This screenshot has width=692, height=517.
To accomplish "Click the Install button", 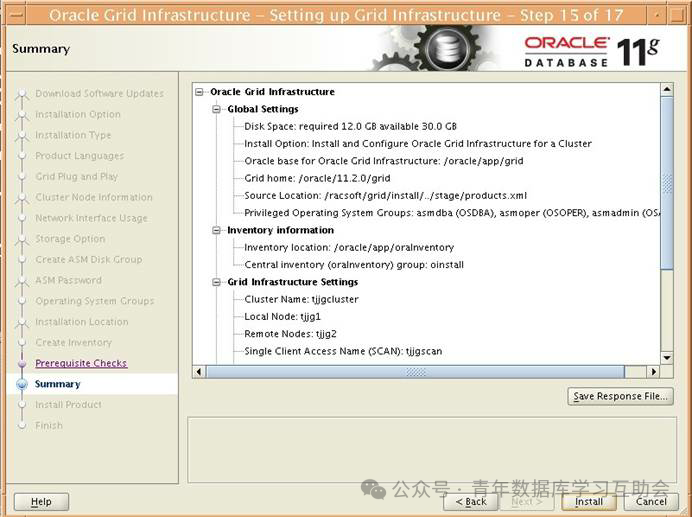I will 589,502.
